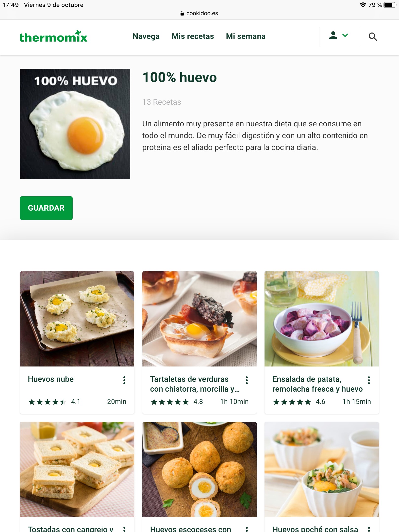Open the Navega menu
Viewport: 399px width, 532px height.
[146, 36]
